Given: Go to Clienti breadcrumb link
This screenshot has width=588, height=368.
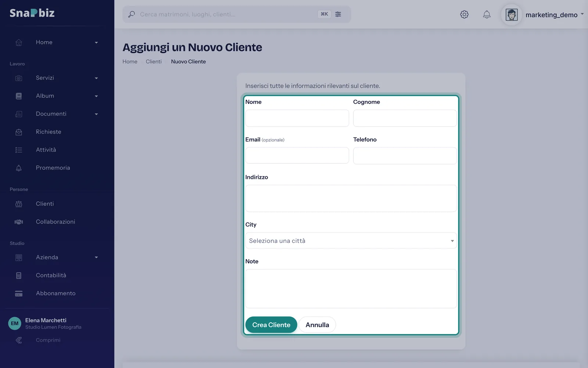Looking at the screenshot, I should [x=154, y=61].
